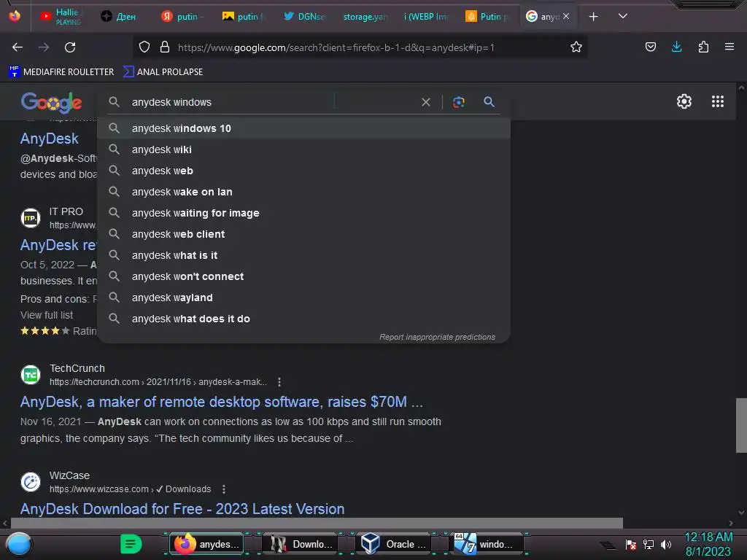Bookmark this page with the star
This screenshot has height=560, width=747.
click(x=576, y=47)
